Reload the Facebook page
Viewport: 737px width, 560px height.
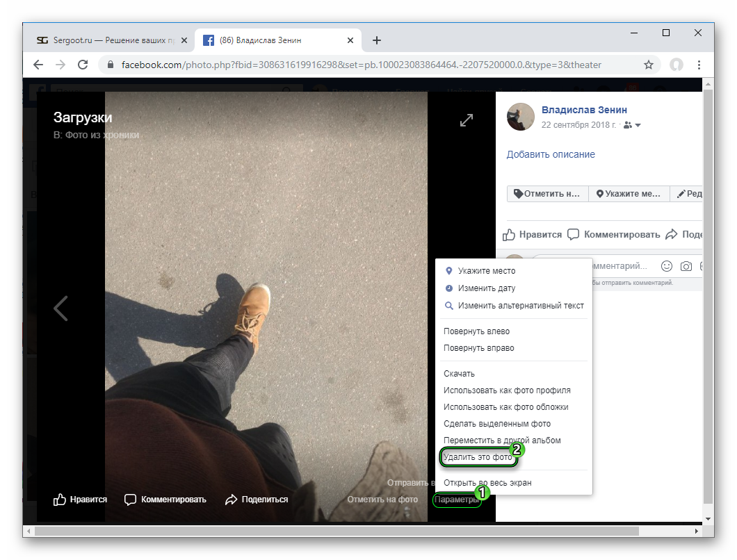(83, 65)
